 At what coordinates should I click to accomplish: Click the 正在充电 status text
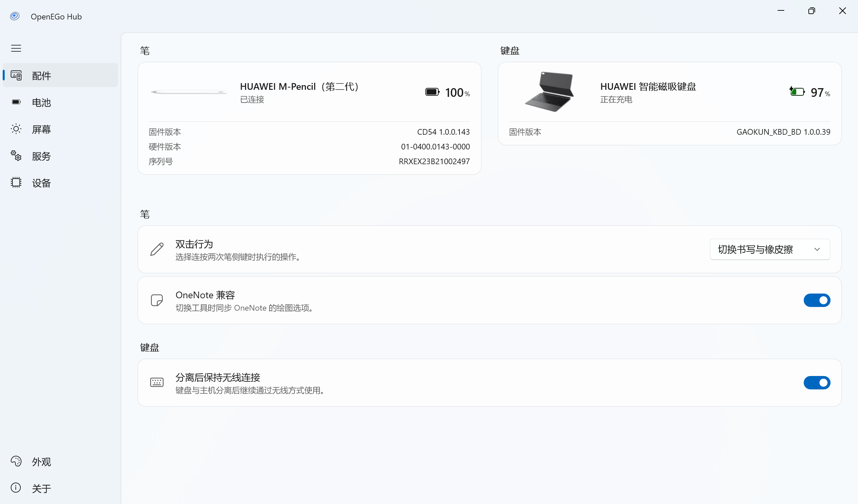[616, 100]
